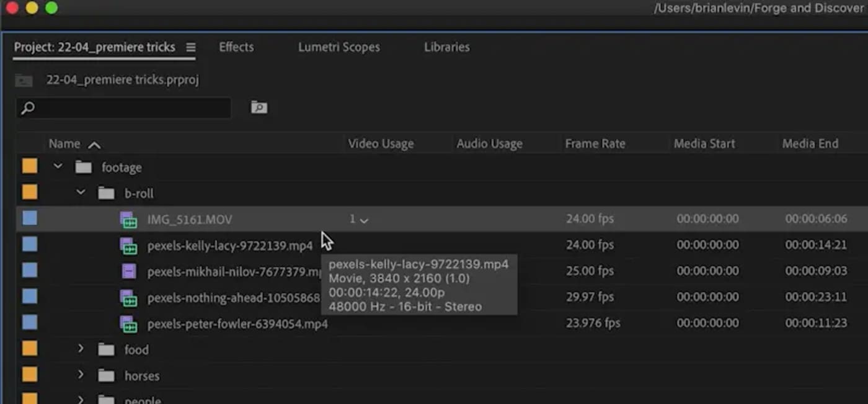
Task: Open the Lumetri Scopes tab
Action: [339, 47]
